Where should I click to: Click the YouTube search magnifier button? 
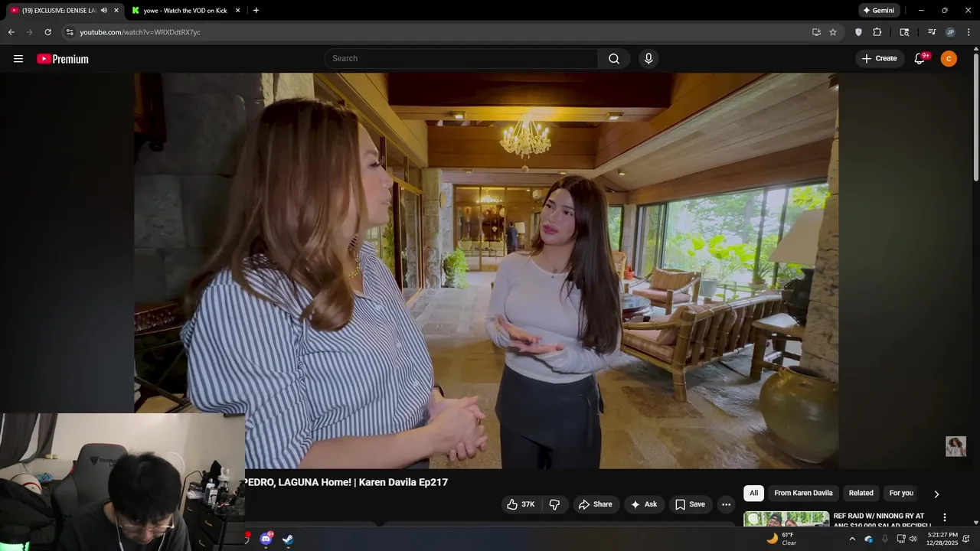(x=614, y=59)
